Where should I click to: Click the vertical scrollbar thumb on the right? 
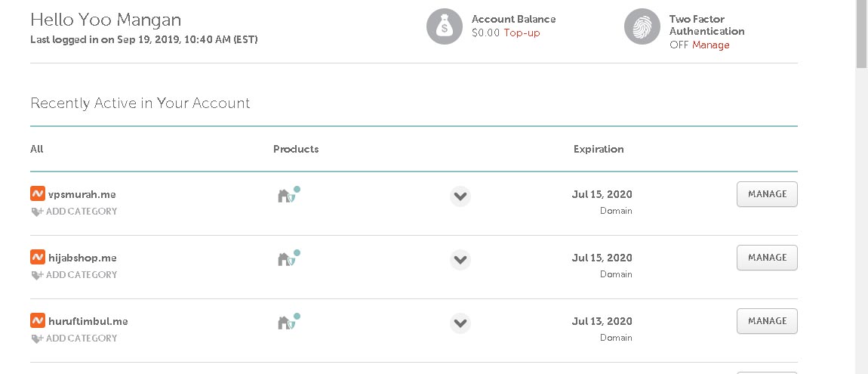tap(861, 34)
